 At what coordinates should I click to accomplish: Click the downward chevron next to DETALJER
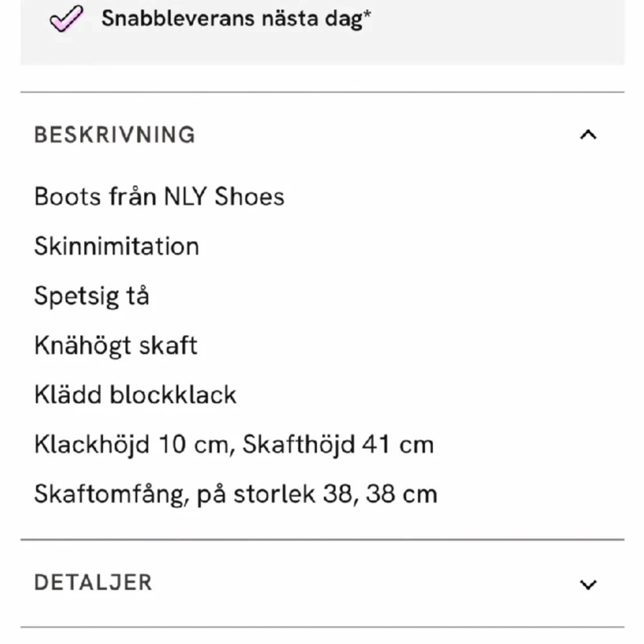tap(587, 584)
